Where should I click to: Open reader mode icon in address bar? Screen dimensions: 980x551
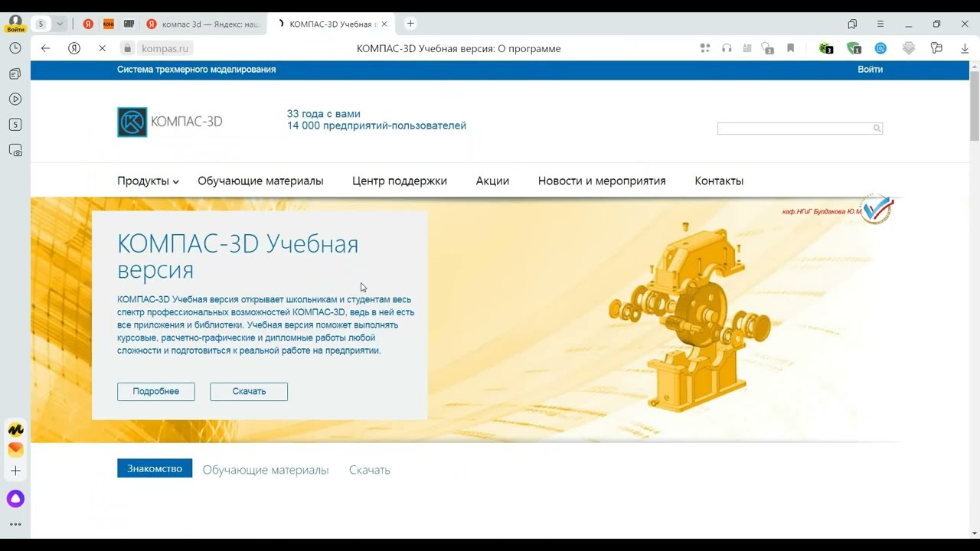pyautogui.click(x=747, y=48)
